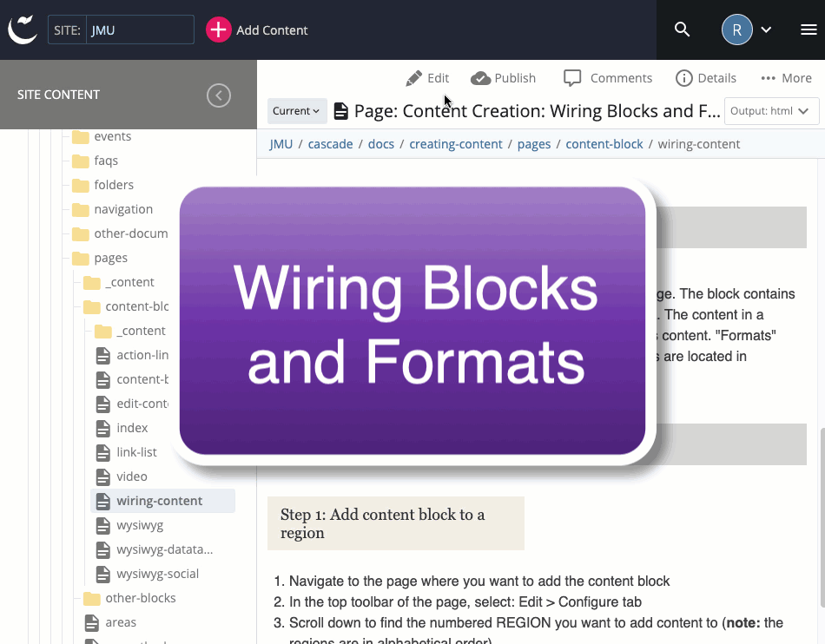The image size is (825, 644).
Task: Click the index page icon
Action: [x=103, y=429]
